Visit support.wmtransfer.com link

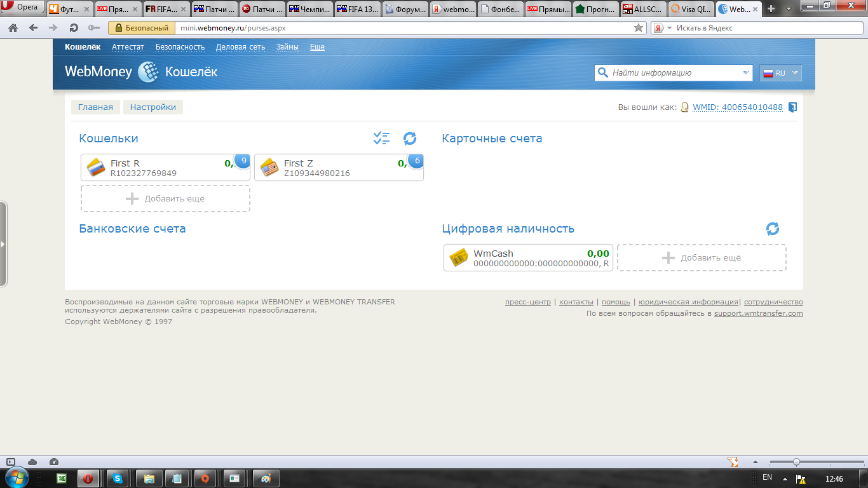759,313
